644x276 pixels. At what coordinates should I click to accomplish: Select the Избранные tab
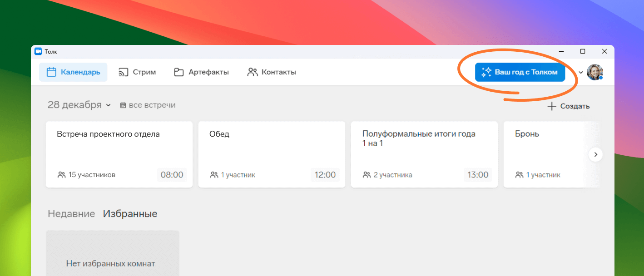[130, 214]
